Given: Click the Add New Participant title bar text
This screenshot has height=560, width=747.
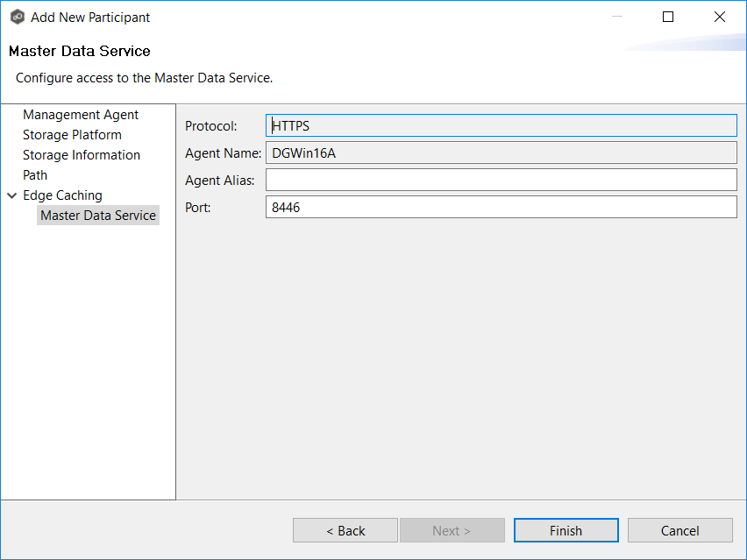Looking at the screenshot, I should (90, 18).
